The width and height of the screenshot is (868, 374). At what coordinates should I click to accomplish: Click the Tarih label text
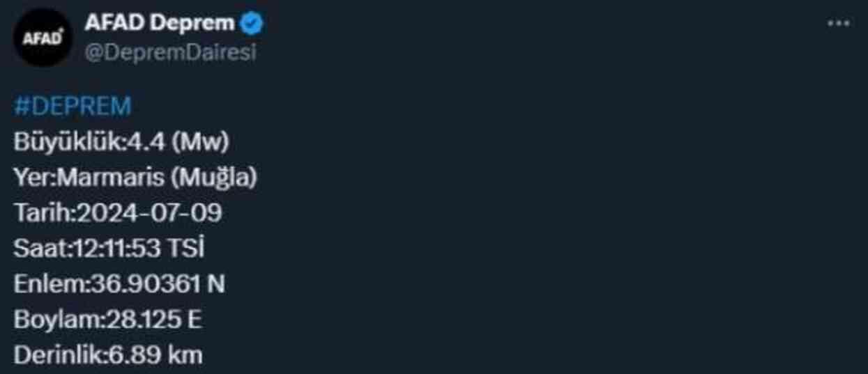pos(42,213)
